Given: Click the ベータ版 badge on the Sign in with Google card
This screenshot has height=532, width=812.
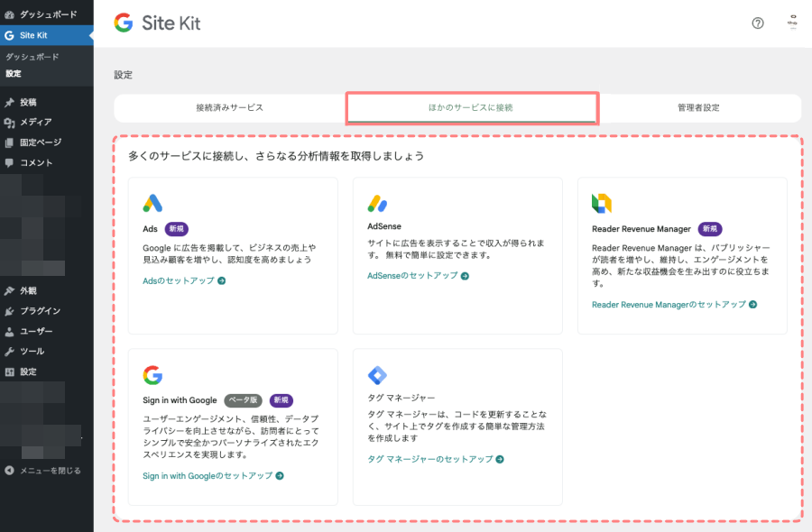Looking at the screenshot, I should point(243,400).
